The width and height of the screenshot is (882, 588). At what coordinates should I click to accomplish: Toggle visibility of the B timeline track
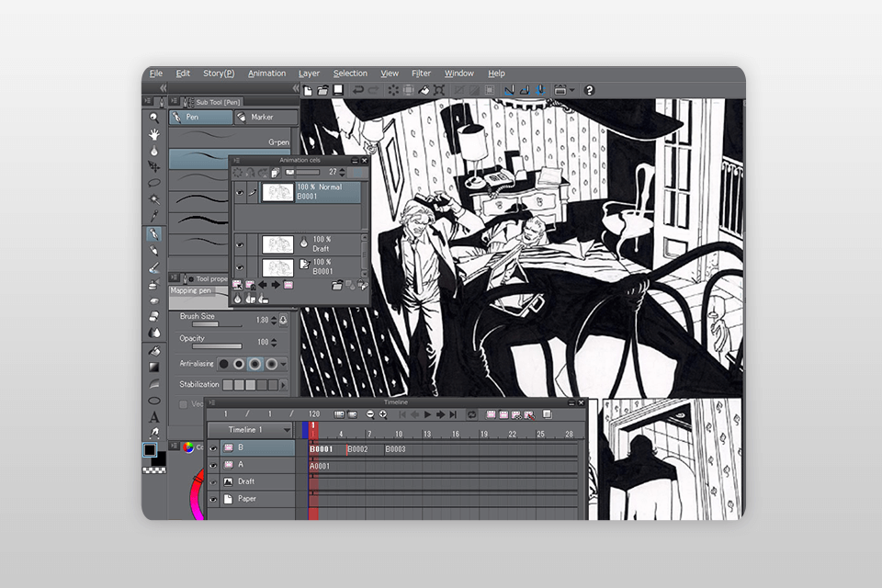213,447
